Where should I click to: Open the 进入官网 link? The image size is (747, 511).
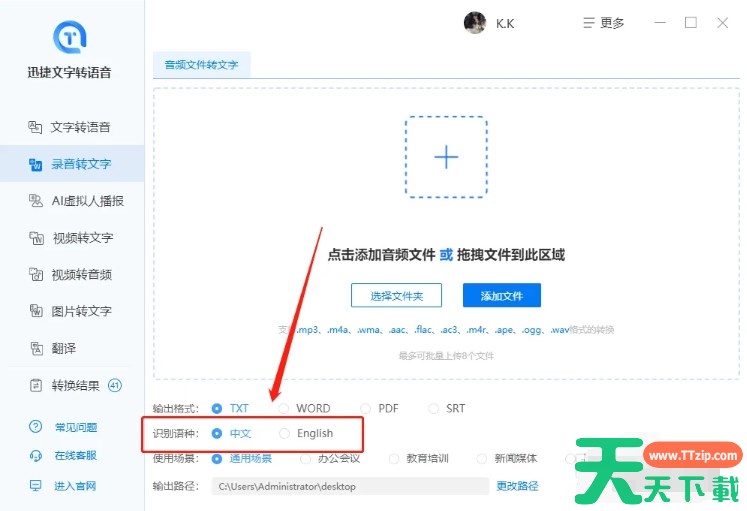click(75, 486)
